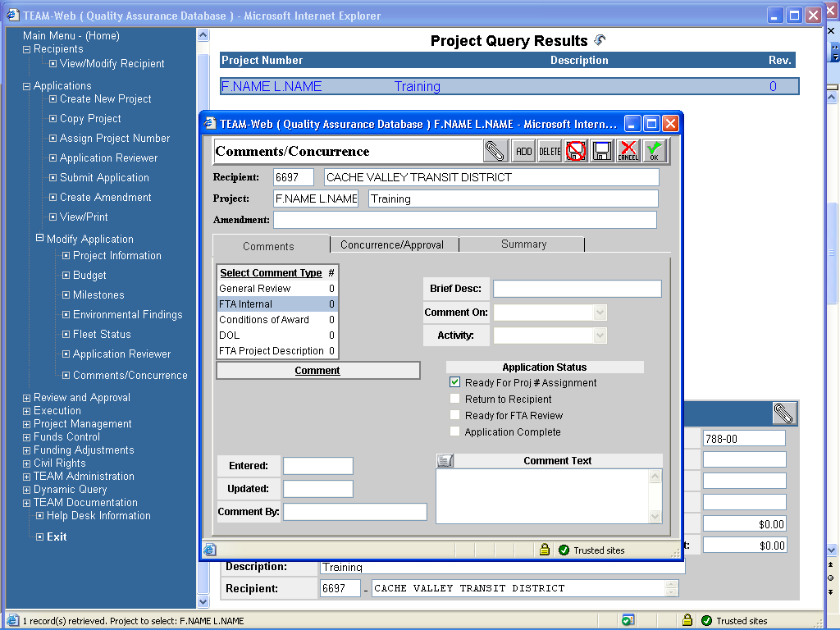Select General Review comment type

[277, 288]
